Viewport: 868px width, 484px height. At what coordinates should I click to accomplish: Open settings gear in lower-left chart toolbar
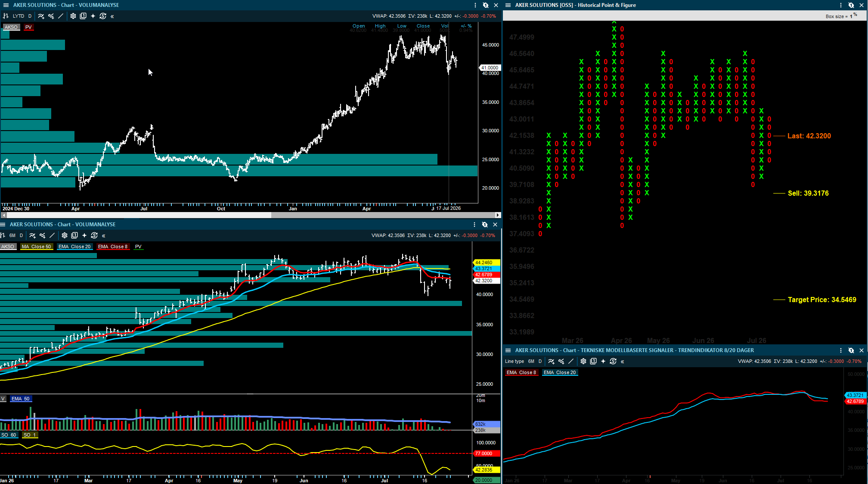point(65,235)
